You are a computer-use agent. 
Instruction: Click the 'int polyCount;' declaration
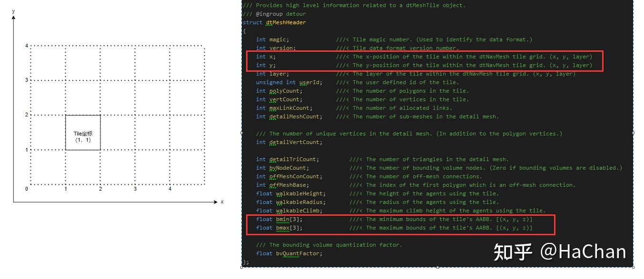pyautogui.click(x=279, y=91)
